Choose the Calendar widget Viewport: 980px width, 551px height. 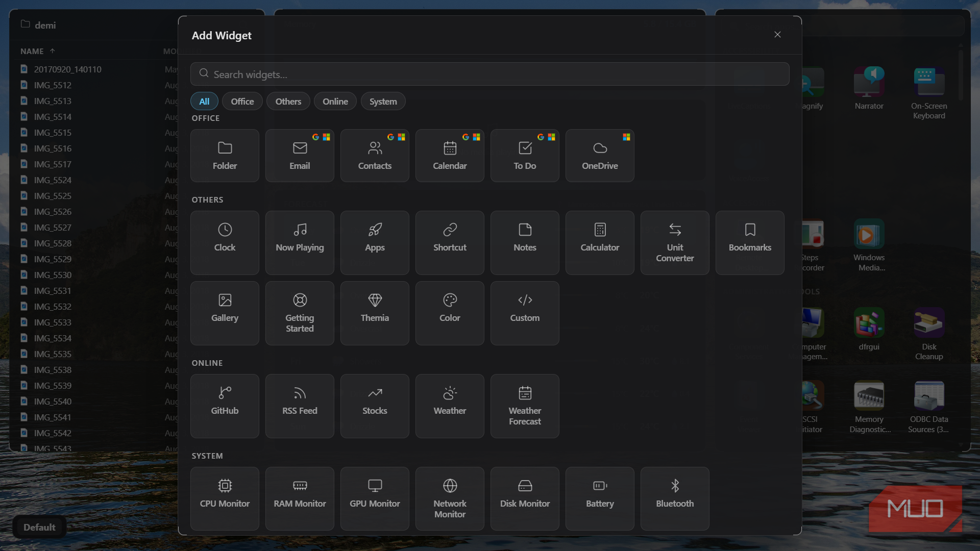450,156
